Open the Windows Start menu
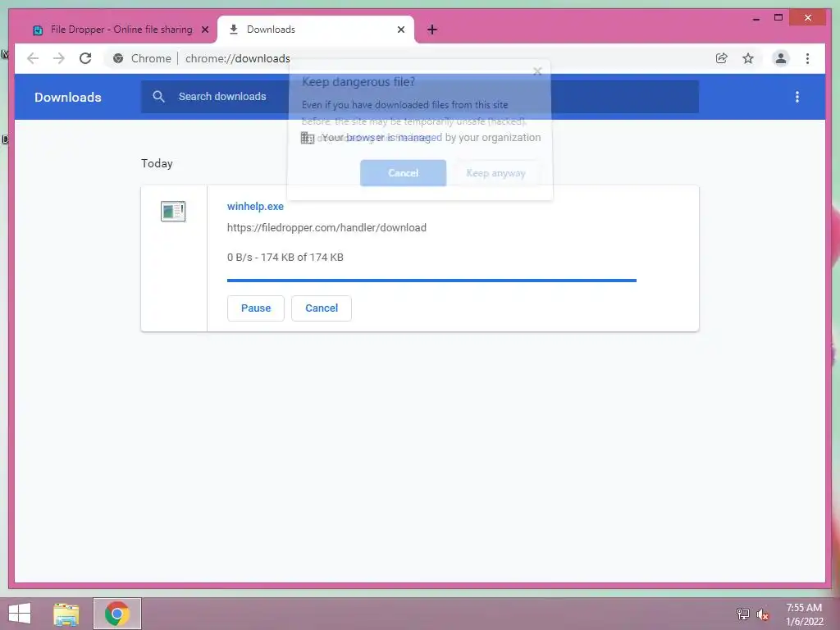Viewport: 840px width, 630px height. 20,614
